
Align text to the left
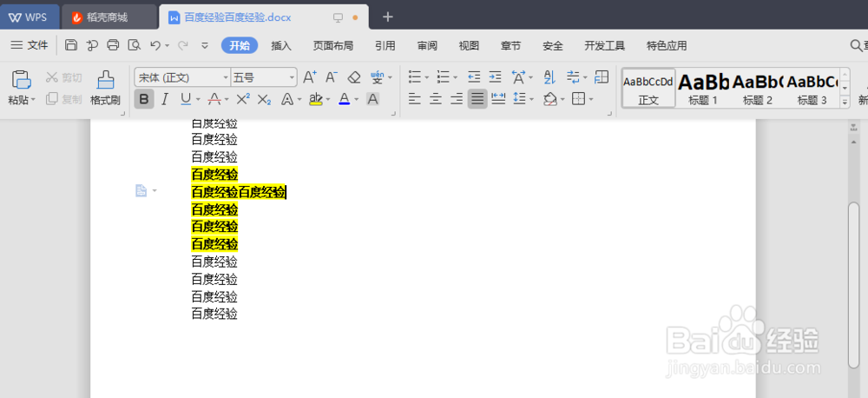pyautogui.click(x=415, y=99)
